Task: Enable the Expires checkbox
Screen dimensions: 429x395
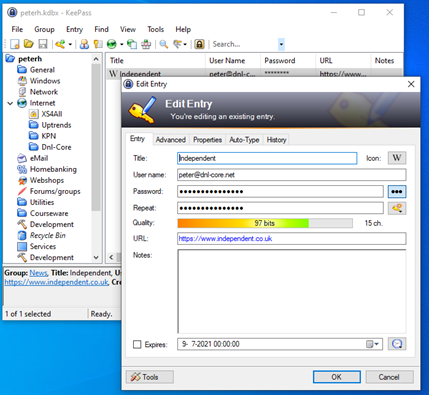Action: (137, 344)
